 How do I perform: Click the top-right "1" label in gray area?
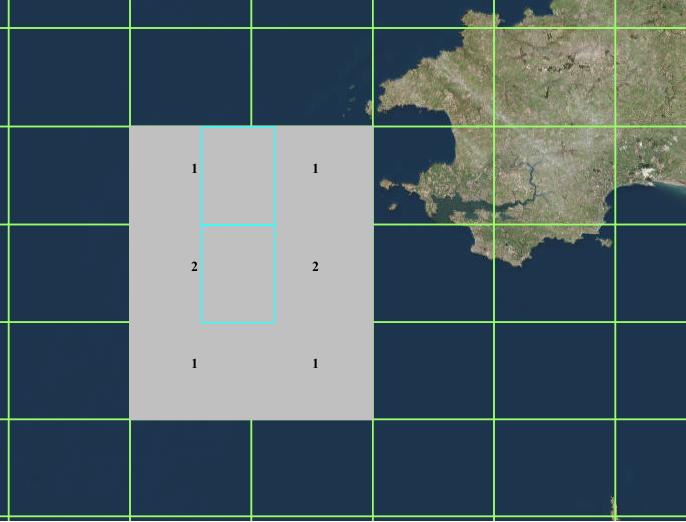(315, 169)
